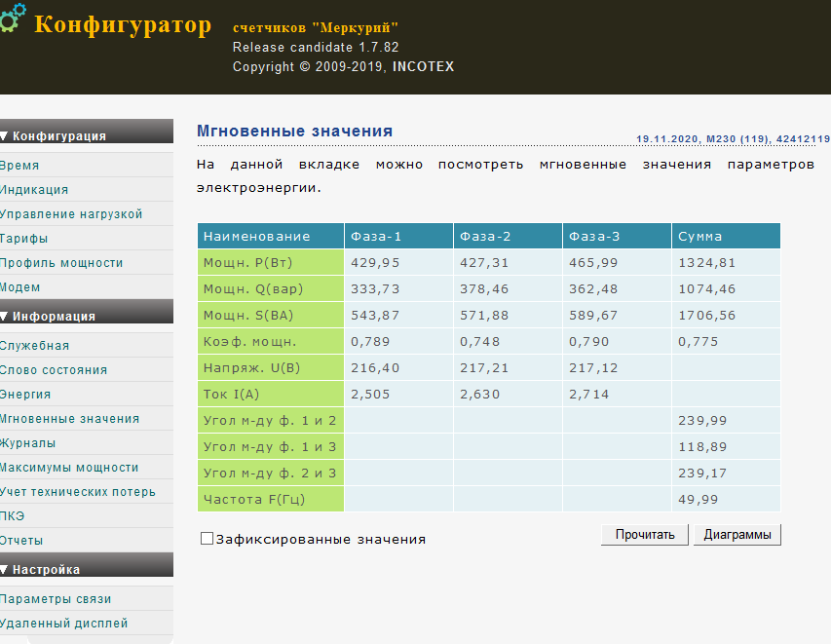
Task: Open the Служебная information page
Action: [34, 346]
